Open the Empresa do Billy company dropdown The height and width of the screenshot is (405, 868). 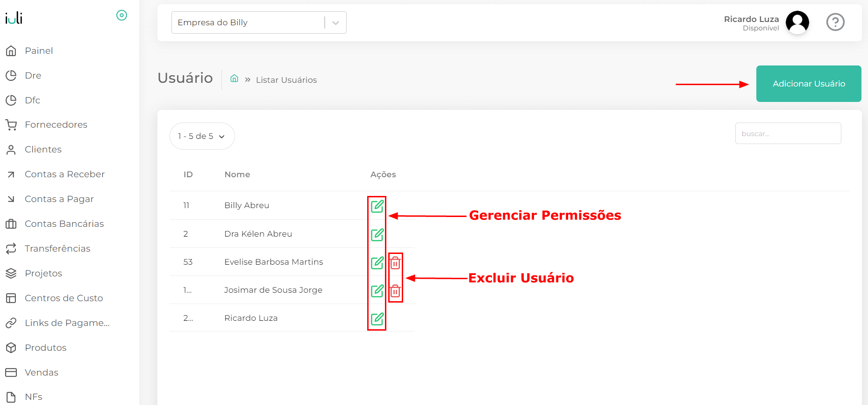(259, 22)
